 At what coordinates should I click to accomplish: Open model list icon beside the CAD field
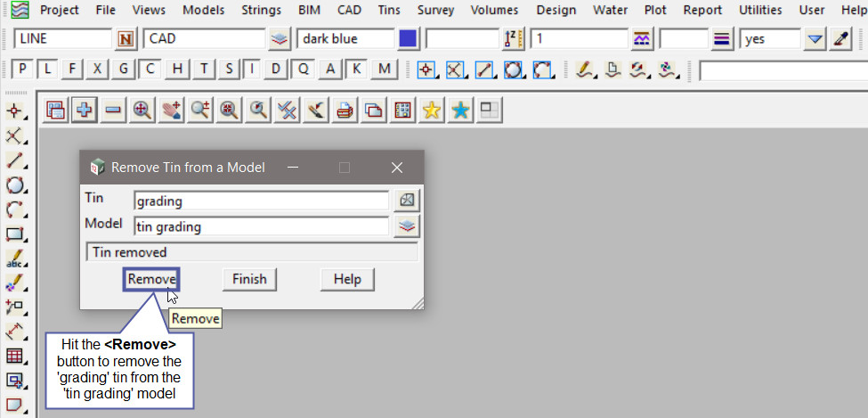tap(280, 39)
